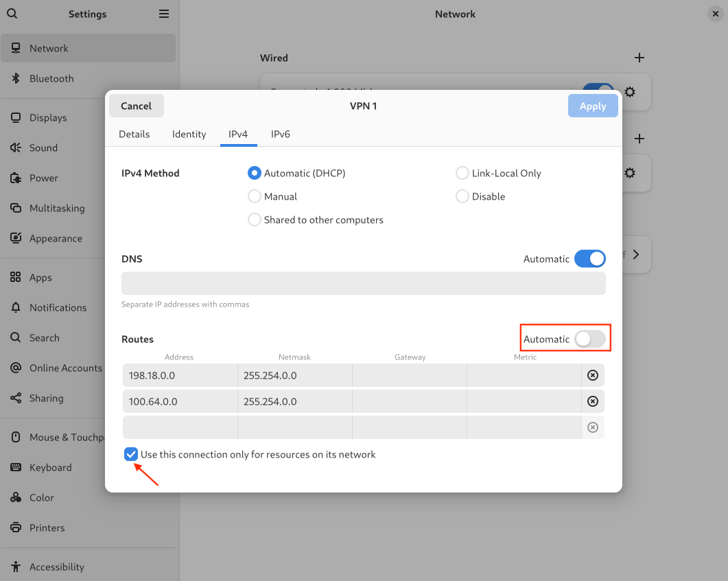
Task: Click the netmask field of the 100.64.0.0 route
Action: click(295, 401)
